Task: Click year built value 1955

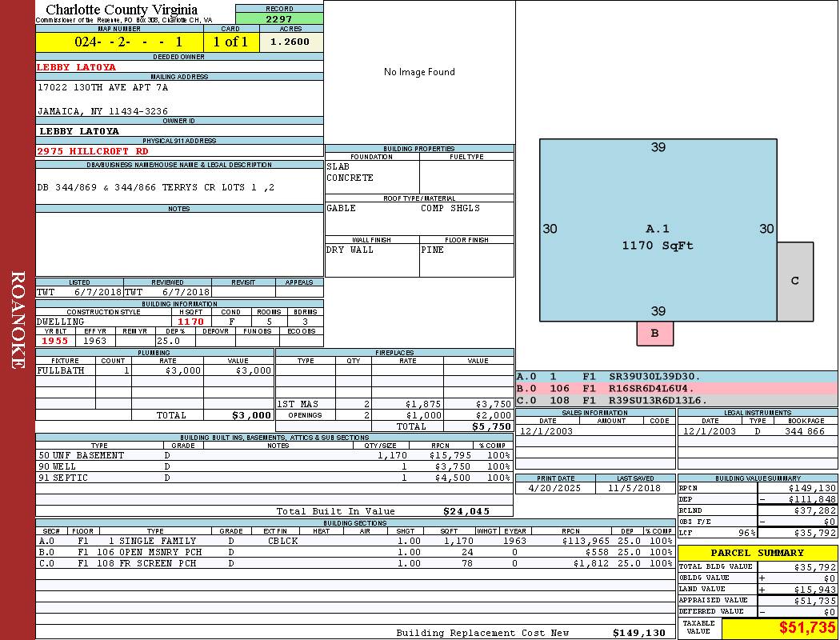Action: (x=55, y=341)
